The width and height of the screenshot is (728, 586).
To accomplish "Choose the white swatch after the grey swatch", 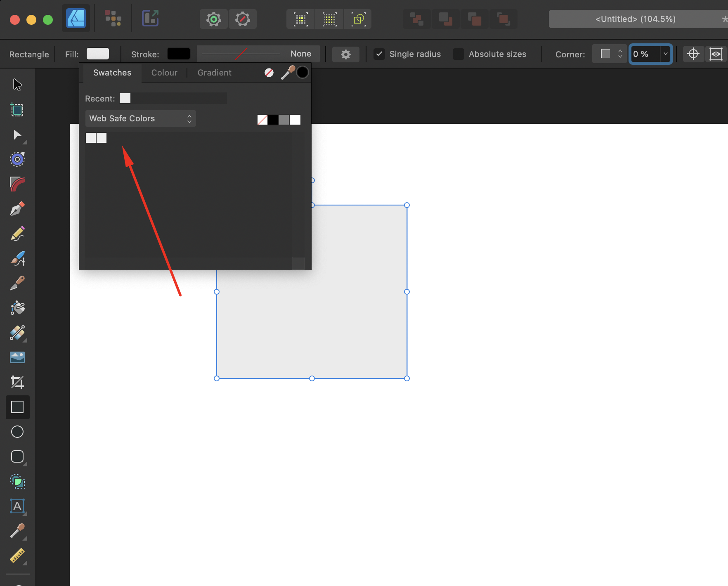I will (295, 120).
